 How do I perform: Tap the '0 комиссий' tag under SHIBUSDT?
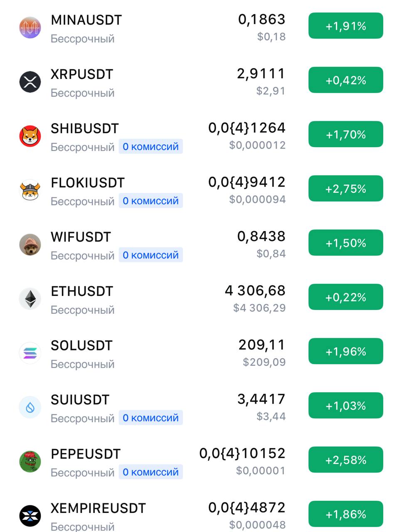point(150,147)
